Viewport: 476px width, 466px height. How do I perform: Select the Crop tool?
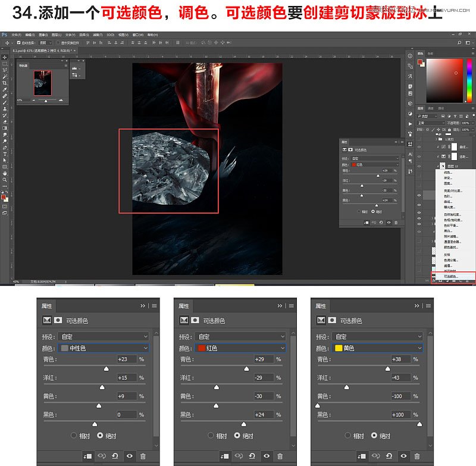pos(5,83)
